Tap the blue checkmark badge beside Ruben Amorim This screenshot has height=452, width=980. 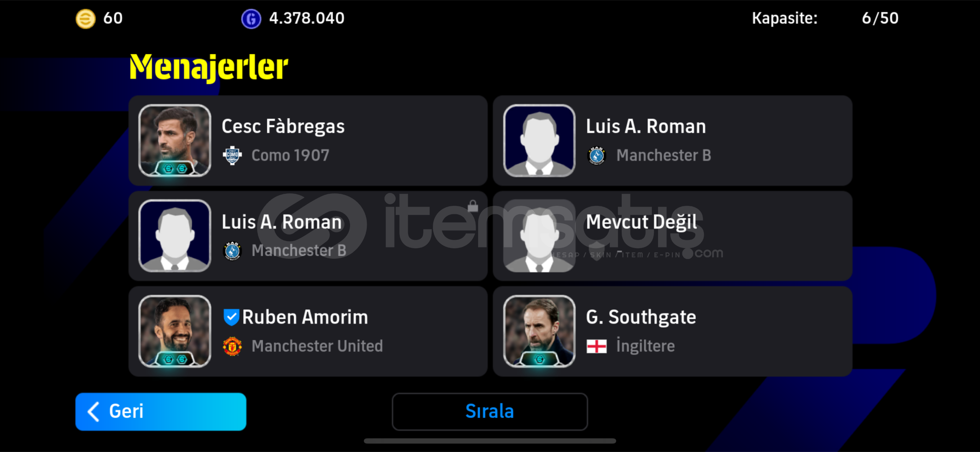tap(231, 317)
